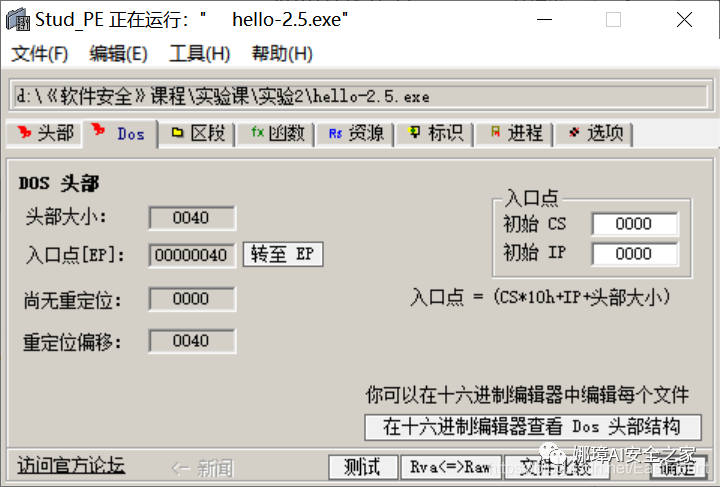Click the 新闻 news link
Viewport: 720px width, 487px height.
click(x=203, y=468)
